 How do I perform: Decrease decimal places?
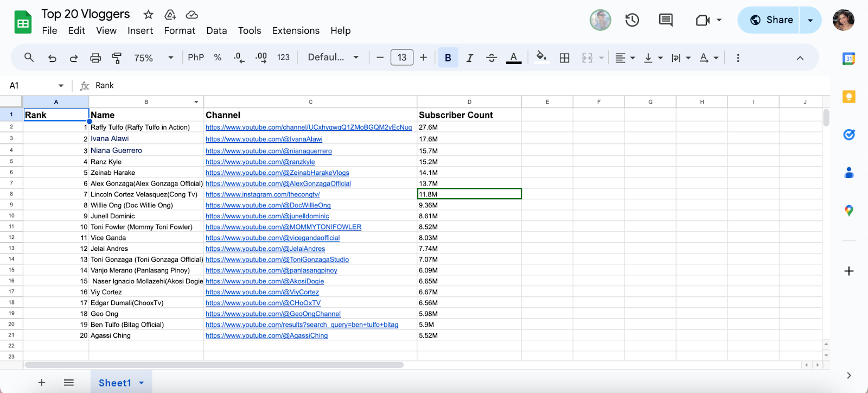click(239, 58)
